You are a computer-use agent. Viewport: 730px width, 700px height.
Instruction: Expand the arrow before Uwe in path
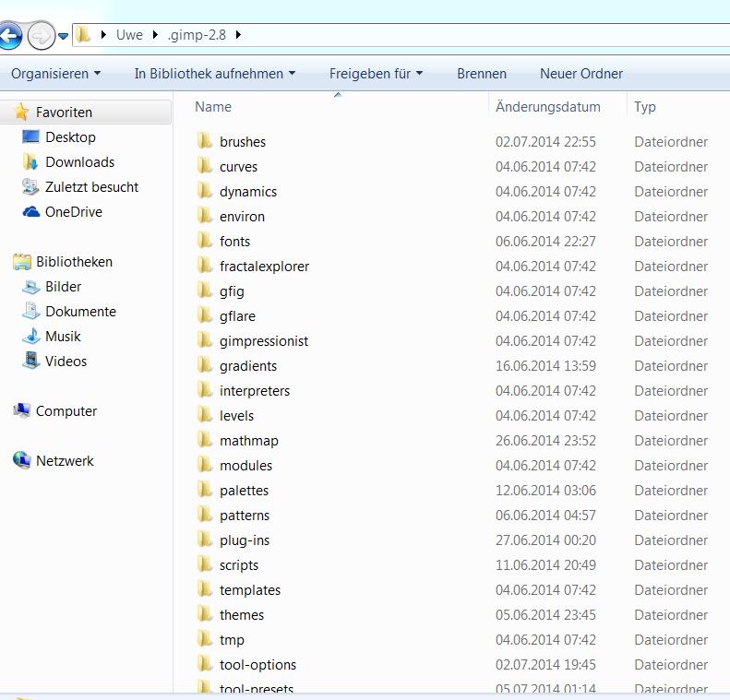(103, 35)
